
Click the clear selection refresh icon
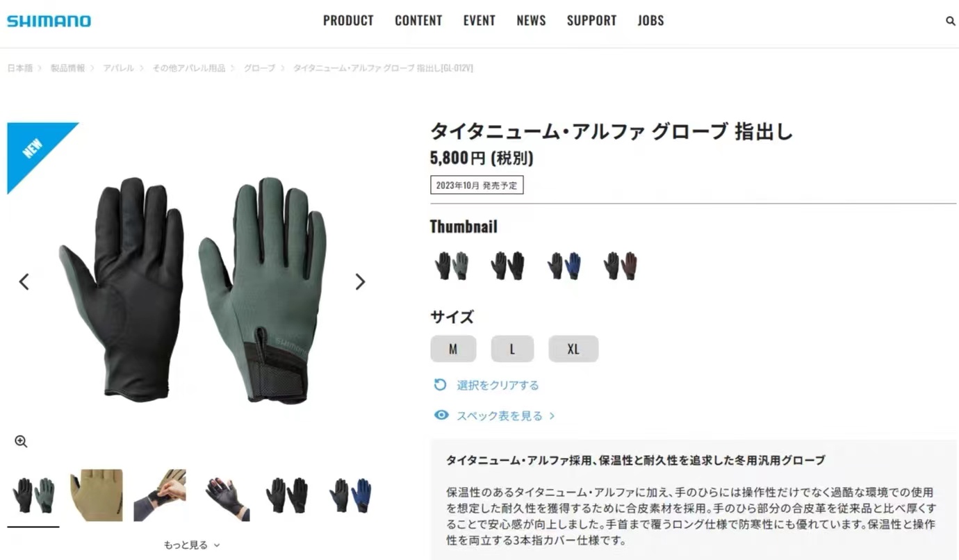[440, 385]
